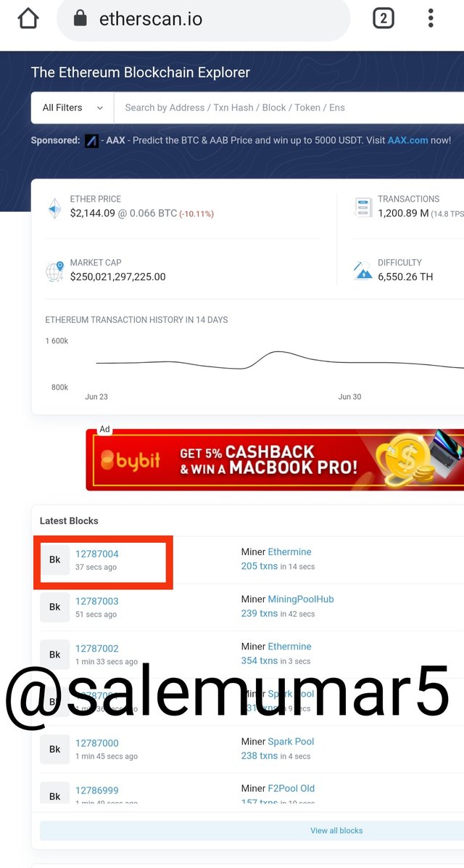
Task: Open the browser three-dot menu
Action: (x=430, y=18)
